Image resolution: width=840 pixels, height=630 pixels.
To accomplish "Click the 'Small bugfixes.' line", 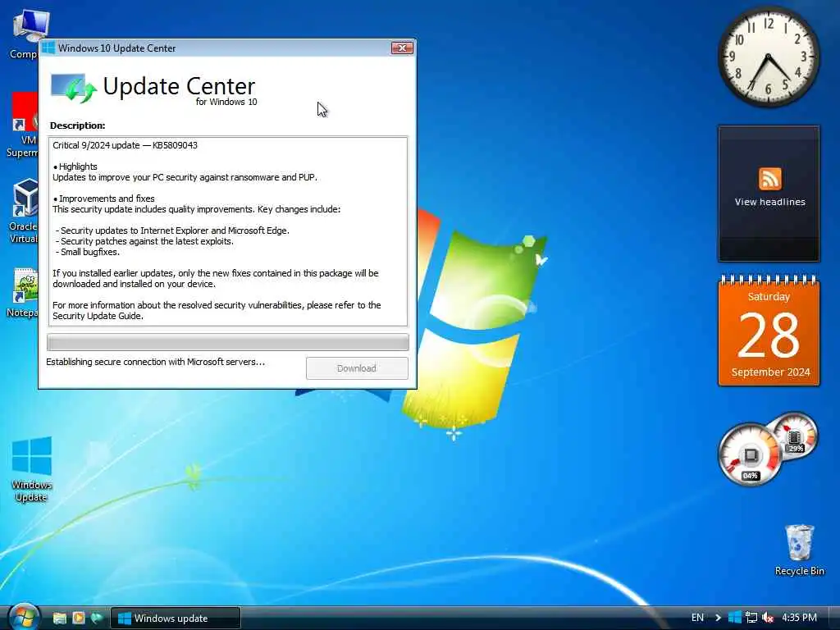I will point(88,252).
